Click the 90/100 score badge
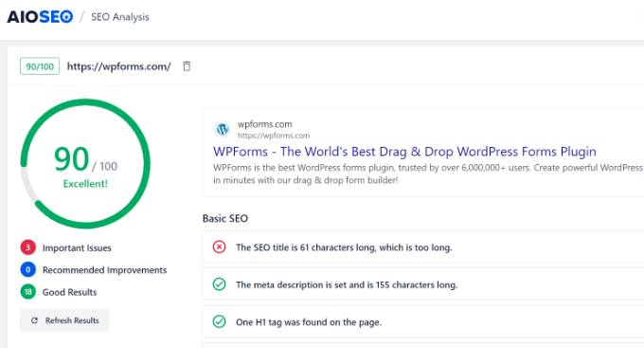 coord(40,66)
